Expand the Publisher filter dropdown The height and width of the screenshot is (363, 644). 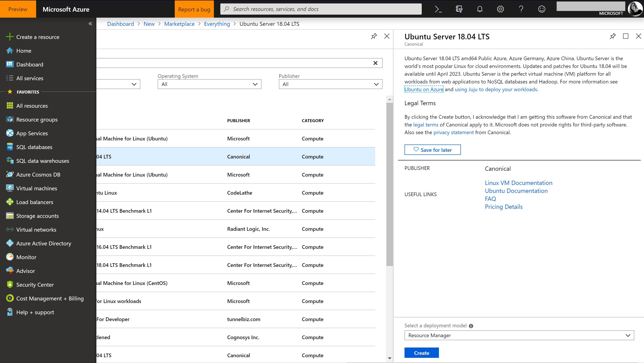click(330, 84)
